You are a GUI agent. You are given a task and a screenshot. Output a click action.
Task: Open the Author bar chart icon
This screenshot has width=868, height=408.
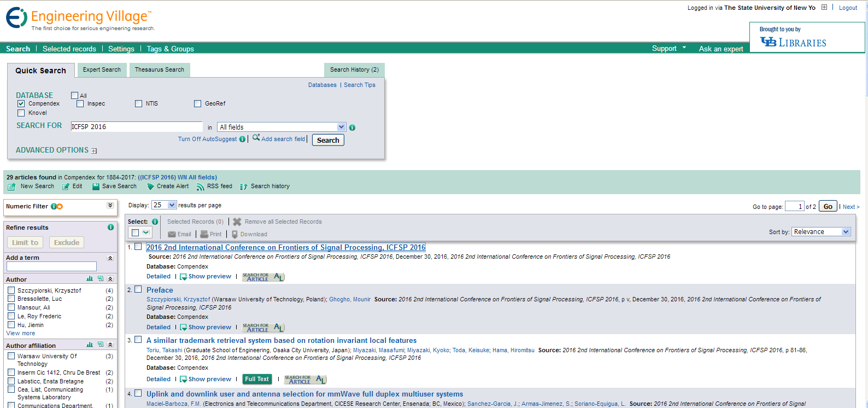point(90,279)
